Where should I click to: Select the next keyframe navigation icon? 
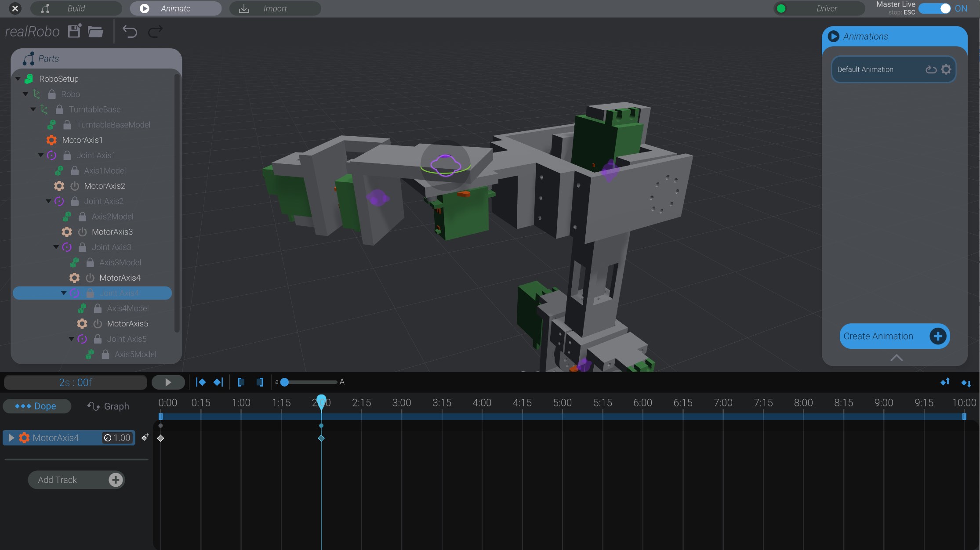click(218, 382)
